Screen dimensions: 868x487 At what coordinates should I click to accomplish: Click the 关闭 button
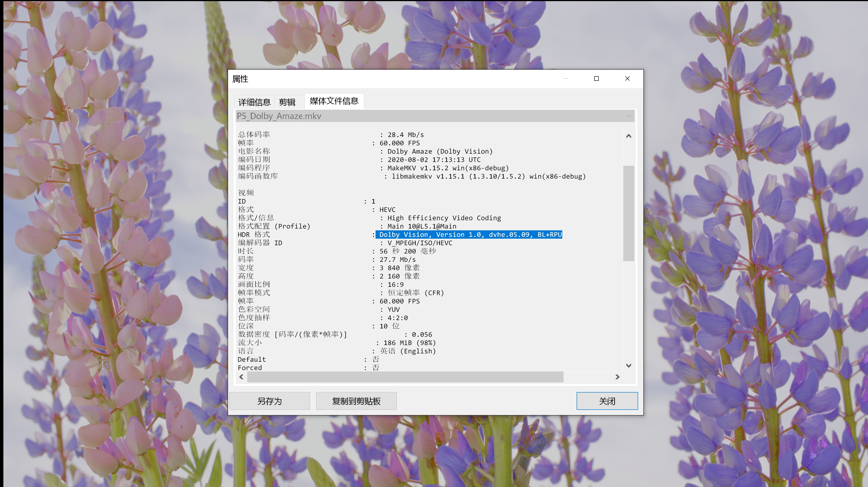point(607,401)
